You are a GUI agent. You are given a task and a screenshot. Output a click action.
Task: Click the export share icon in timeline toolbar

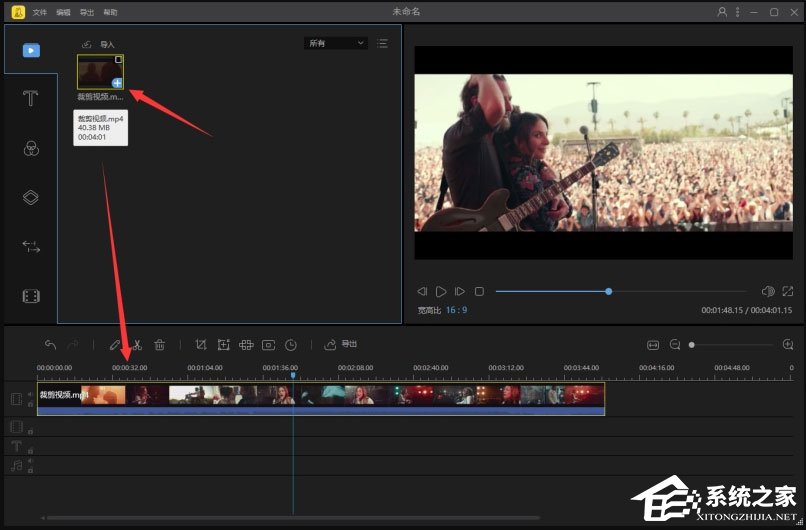pos(330,344)
